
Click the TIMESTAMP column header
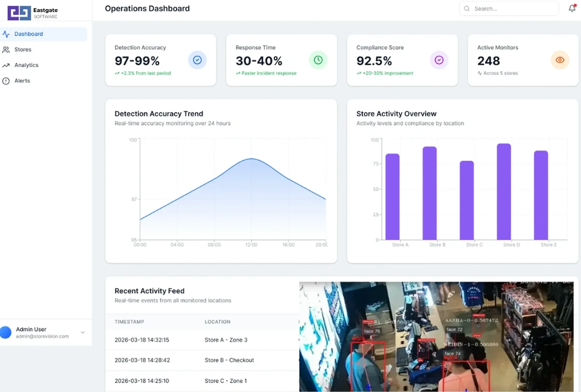(x=129, y=322)
